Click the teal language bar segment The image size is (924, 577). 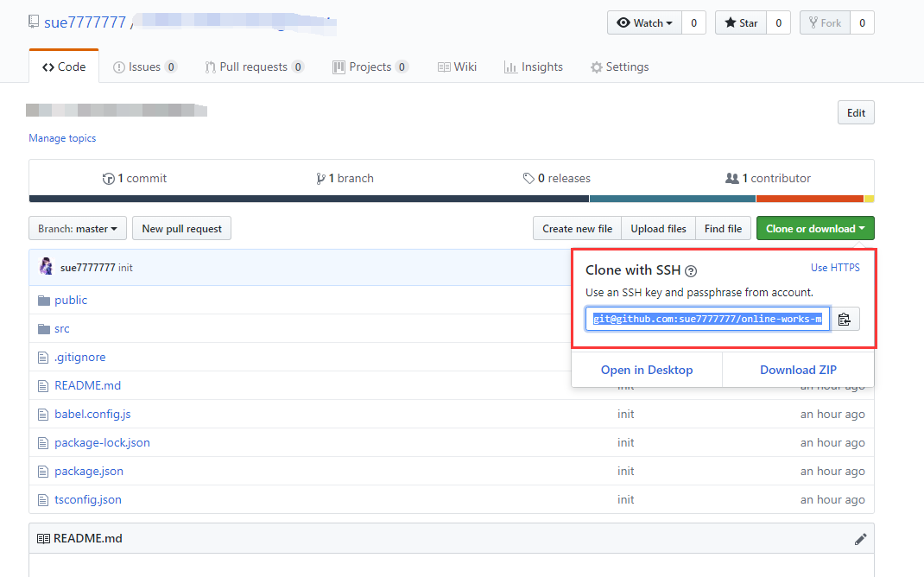click(673, 199)
